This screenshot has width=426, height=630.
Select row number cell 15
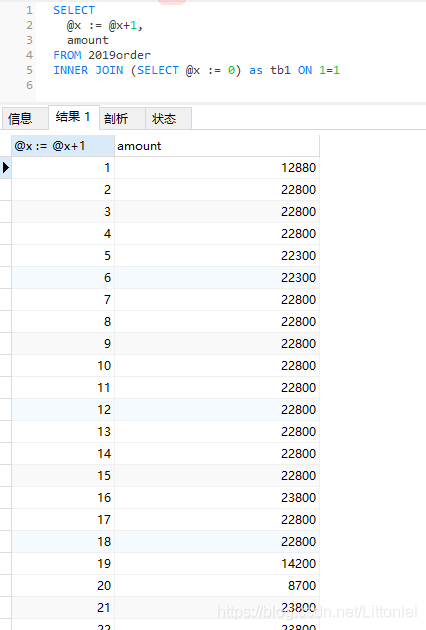click(x=63, y=476)
